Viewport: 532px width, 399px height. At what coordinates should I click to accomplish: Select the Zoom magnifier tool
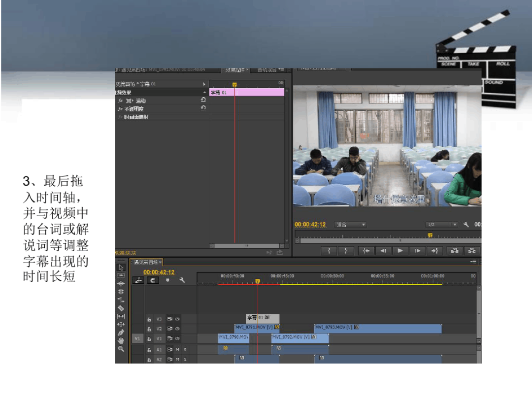click(121, 349)
